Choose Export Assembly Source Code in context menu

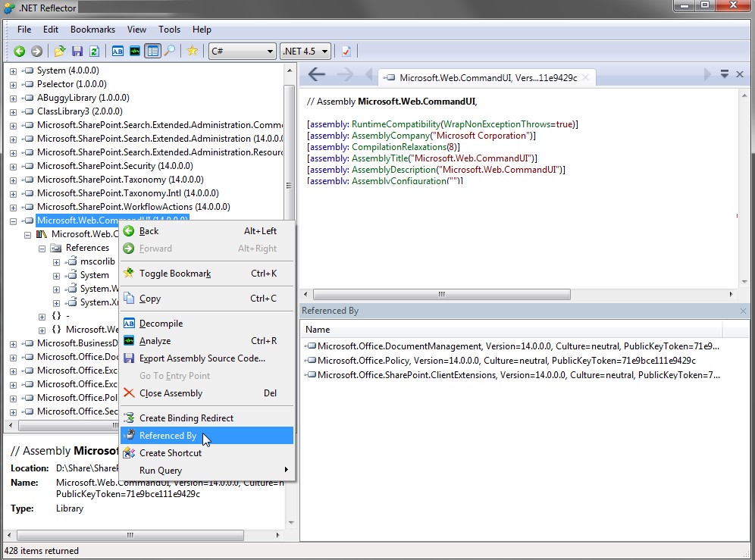click(x=207, y=358)
